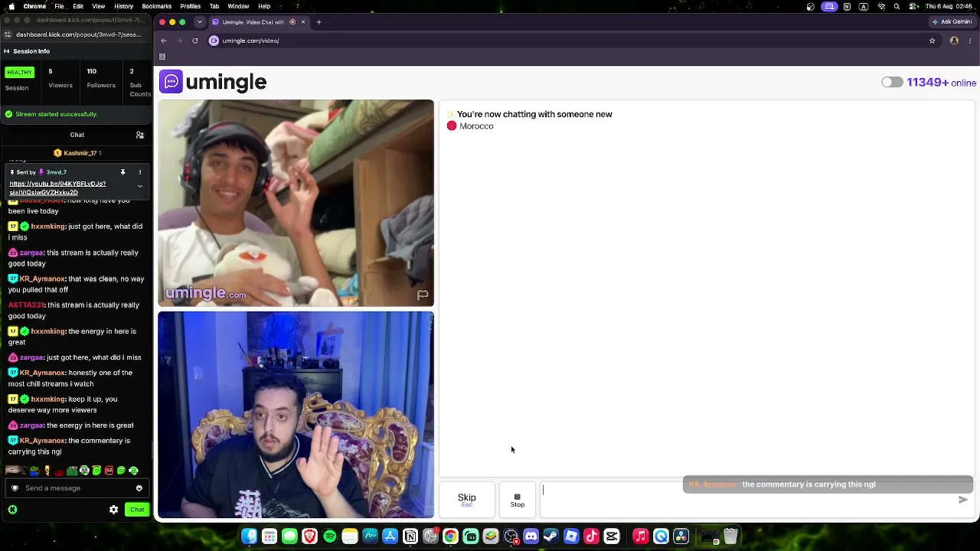Viewport: 980px width, 551px height.
Task: Launch Notion from the dock
Action: point(410,536)
